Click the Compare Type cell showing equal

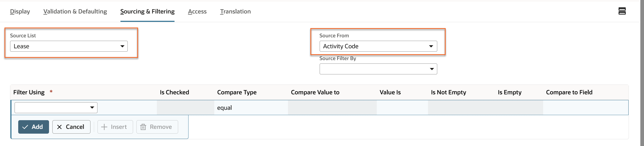pyautogui.click(x=251, y=108)
